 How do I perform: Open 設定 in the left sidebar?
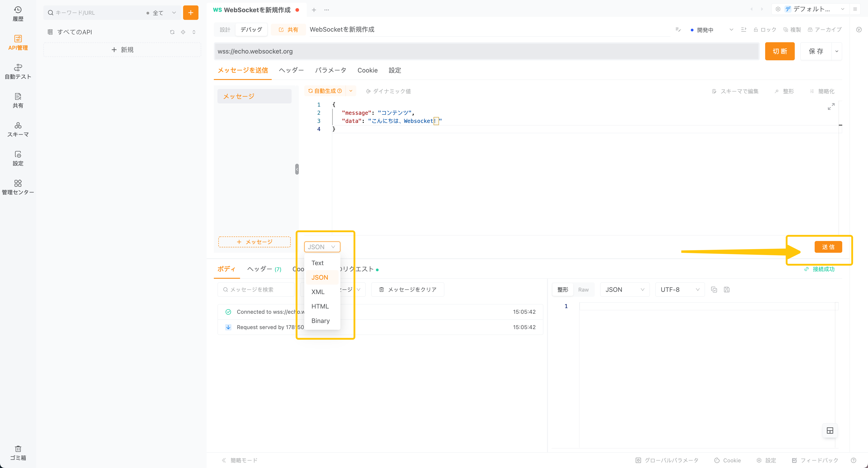[x=18, y=159]
